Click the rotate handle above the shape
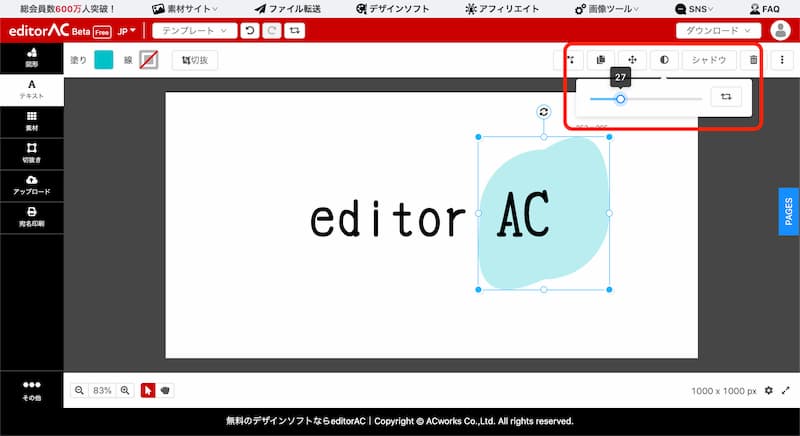 (544, 112)
